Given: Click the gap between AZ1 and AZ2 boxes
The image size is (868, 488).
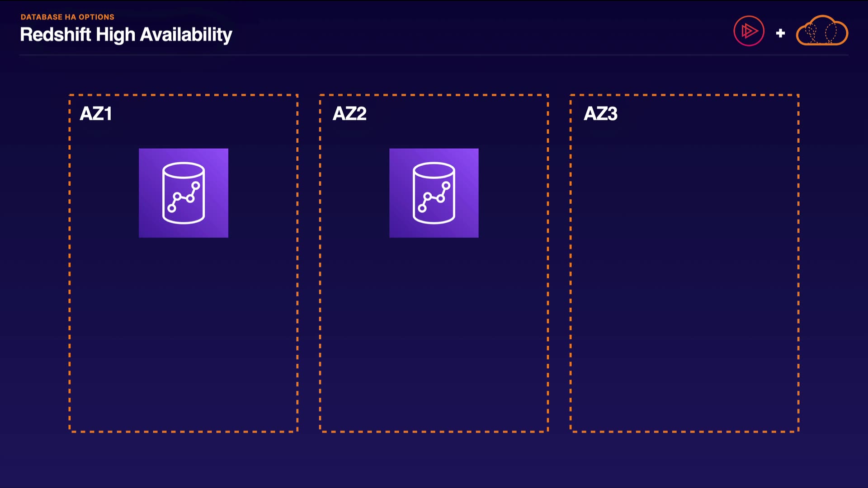Looking at the screenshot, I should tap(308, 263).
